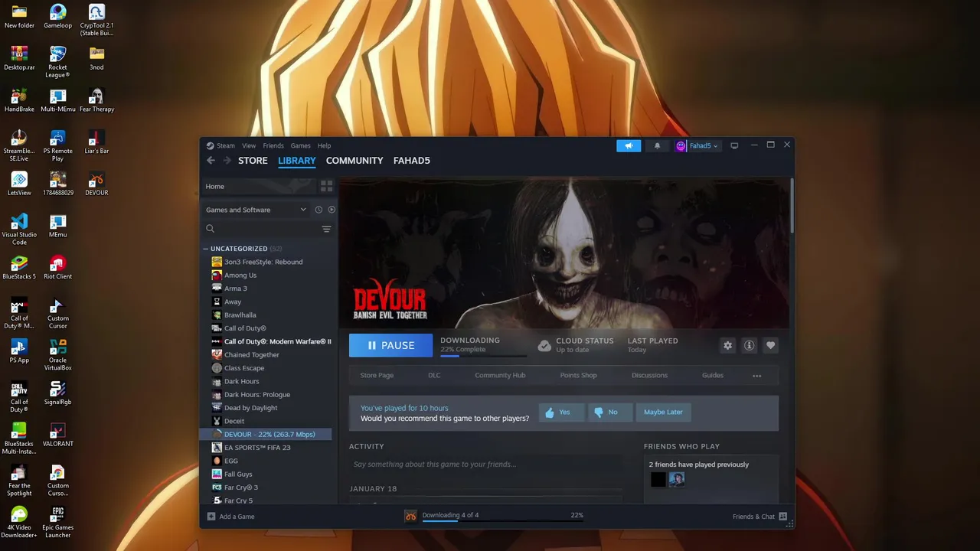This screenshot has height=551, width=980.
Task: Open DEVOUR Points Shop link
Action: pos(578,375)
